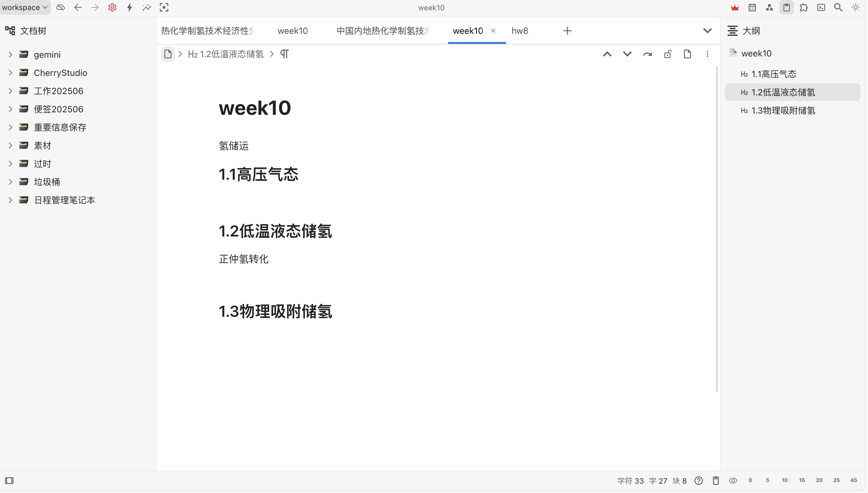Open the workspace dropdown

click(x=25, y=8)
